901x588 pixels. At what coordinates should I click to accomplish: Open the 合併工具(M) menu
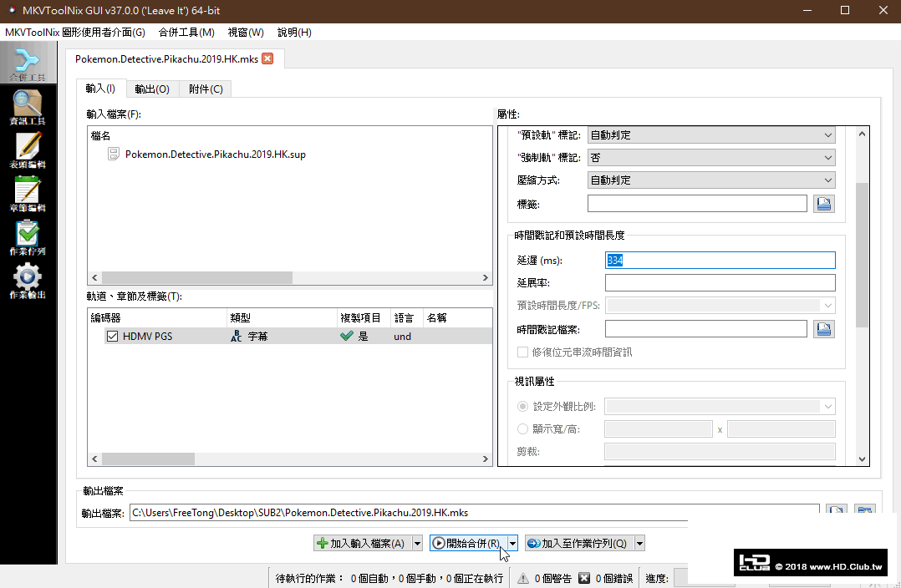(x=186, y=32)
